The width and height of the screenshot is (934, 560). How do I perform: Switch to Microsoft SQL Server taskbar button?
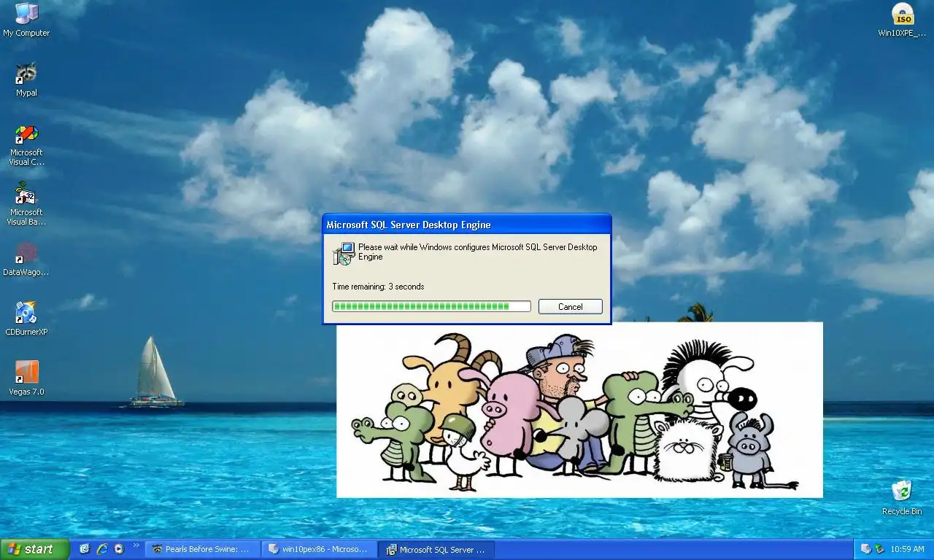pyautogui.click(x=436, y=549)
